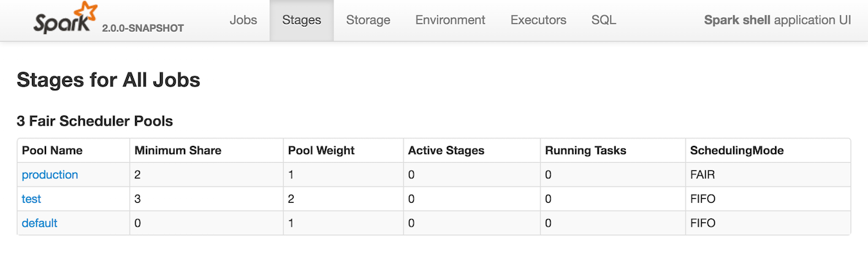Open the SQL tab
This screenshot has height=253, width=868.
click(x=604, y=20)
